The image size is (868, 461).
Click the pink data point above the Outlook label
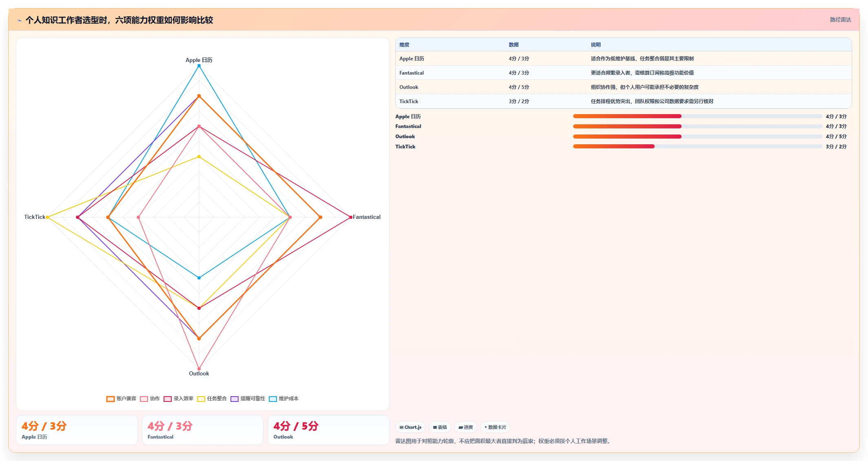pos(199,368)
